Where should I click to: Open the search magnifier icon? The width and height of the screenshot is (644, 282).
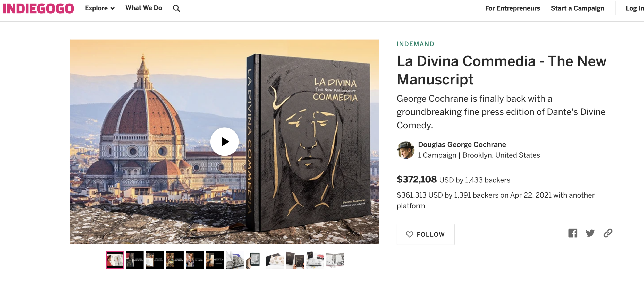click(176, 8)
